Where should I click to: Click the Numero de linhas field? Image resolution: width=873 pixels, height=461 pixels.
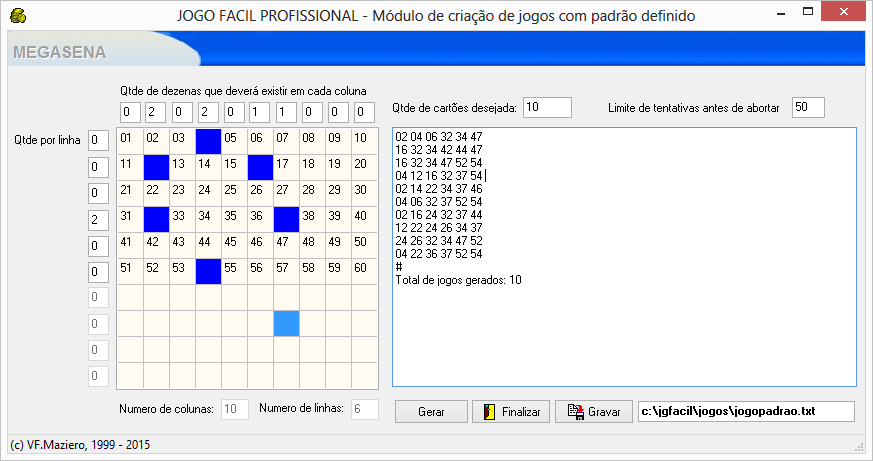point(365,409)
